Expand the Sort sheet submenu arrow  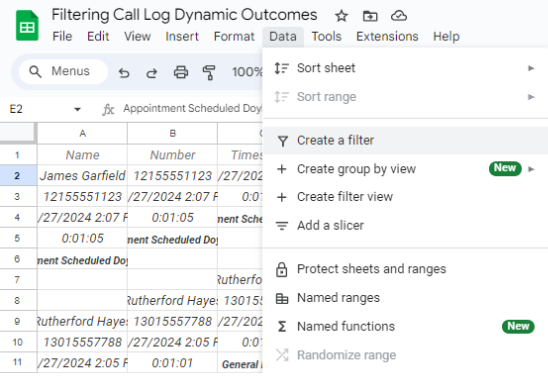point(531,68)
